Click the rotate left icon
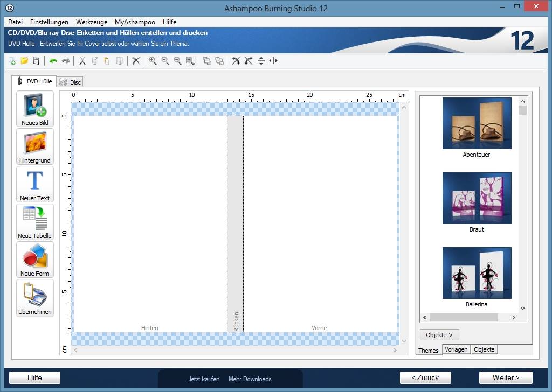Image resolution: width=552 pixels, height=392 pixels. [x=236, y=61]
